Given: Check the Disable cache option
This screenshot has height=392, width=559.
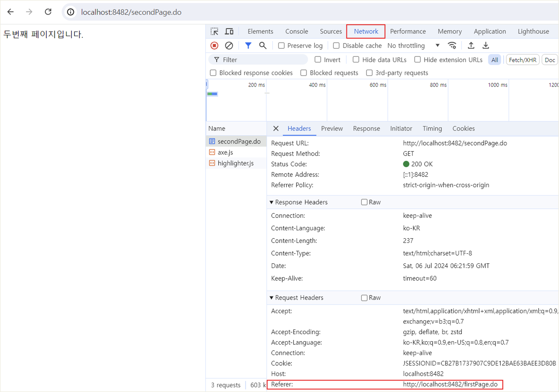Looking at the screenshot, I should [336, 46].
